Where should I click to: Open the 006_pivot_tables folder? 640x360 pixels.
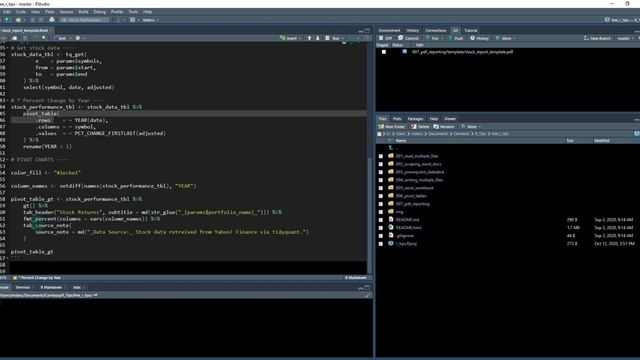[411, 196]
